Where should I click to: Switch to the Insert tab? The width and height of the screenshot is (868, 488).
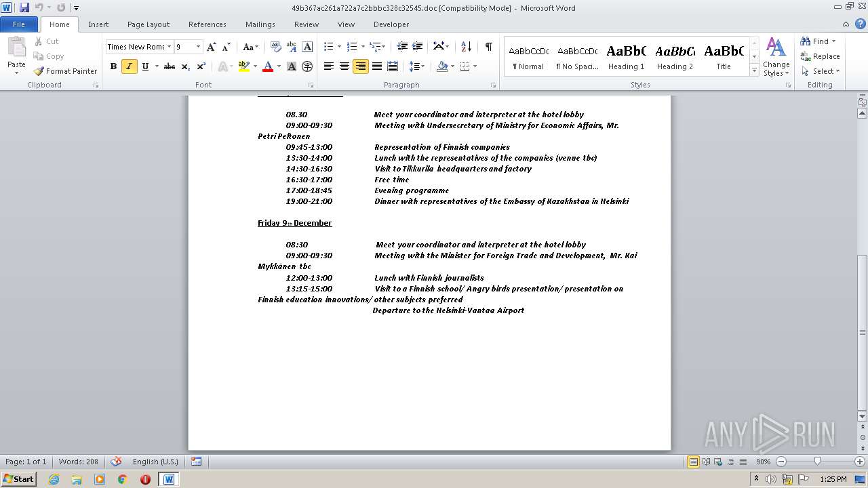tap(98, 24)
